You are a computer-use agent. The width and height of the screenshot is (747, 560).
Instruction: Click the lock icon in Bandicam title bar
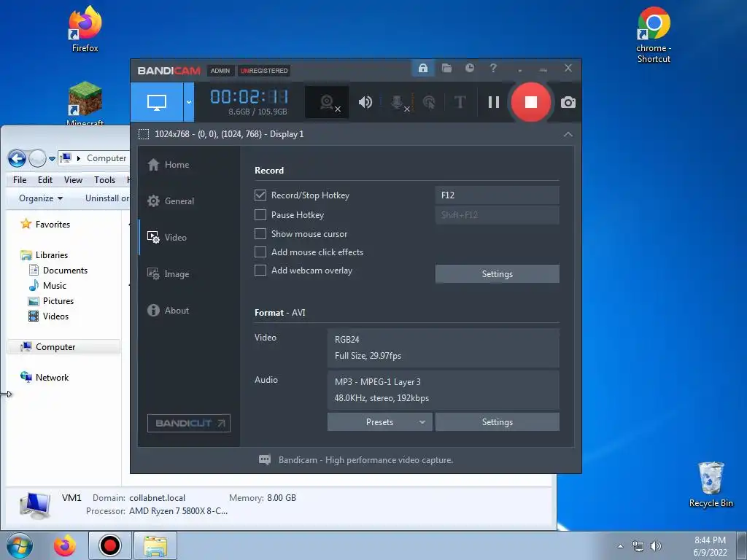422,68
